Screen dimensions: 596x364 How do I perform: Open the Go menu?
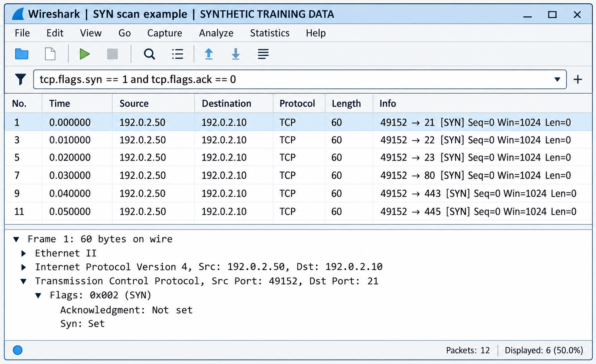(124, 33)
